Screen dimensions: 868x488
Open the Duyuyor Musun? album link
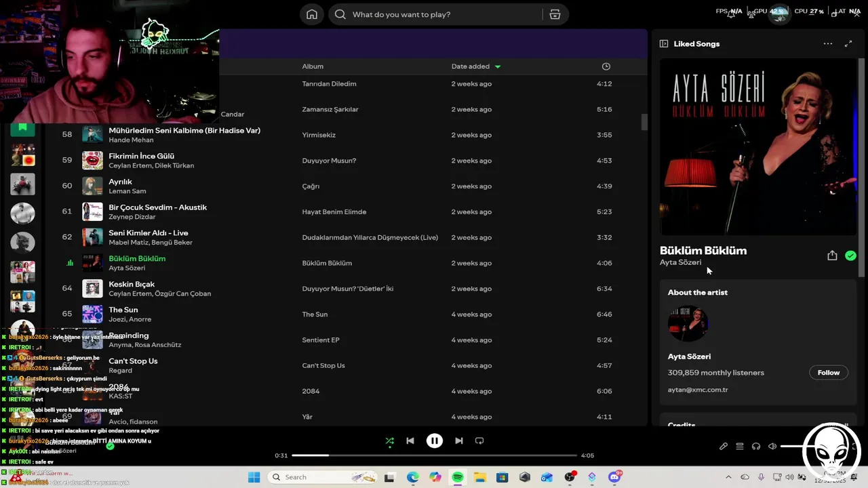pyautogui.click(x=329, y=161)
